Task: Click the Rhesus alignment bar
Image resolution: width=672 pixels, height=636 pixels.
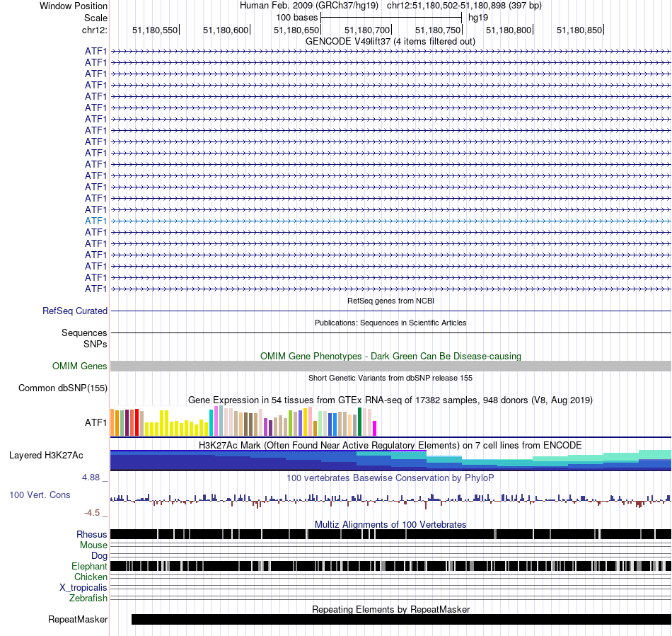Action: 391,534
